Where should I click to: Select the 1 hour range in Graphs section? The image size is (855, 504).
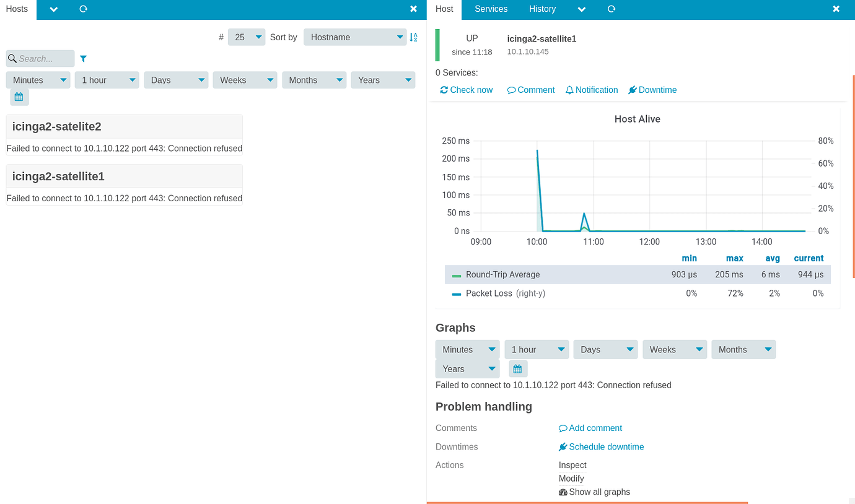537,349
